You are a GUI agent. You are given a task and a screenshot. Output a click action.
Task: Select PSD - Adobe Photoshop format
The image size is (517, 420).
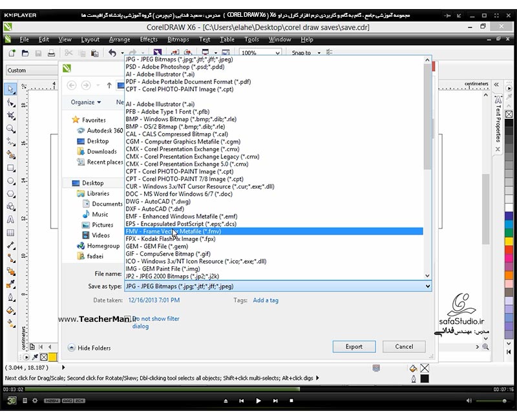pyautogui.click(x=273, y=67)
